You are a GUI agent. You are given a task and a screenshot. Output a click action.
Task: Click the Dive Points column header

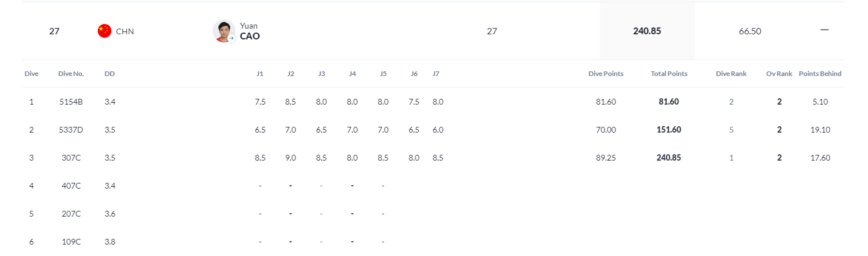pos(606,74)
